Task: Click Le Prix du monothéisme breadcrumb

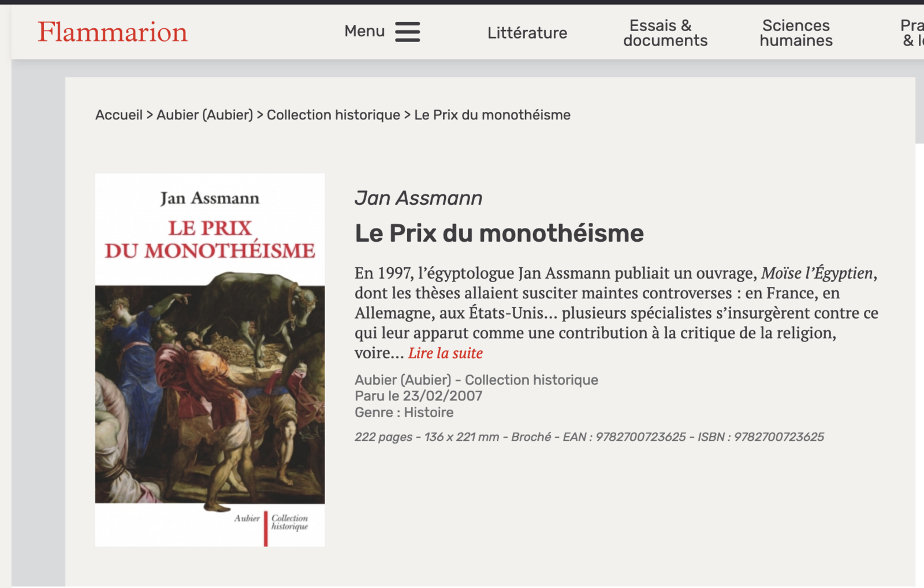Action: [x=492, y=115]
